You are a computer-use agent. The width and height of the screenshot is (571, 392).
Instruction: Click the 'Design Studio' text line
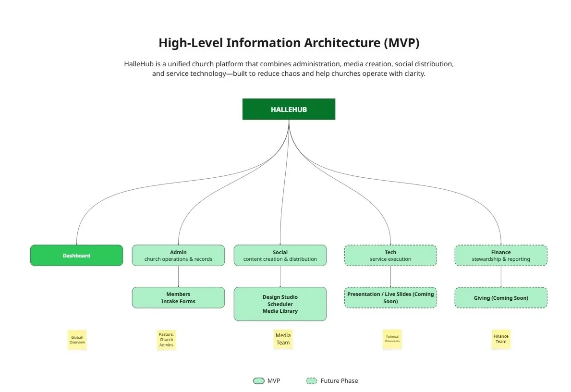(280, 297)
